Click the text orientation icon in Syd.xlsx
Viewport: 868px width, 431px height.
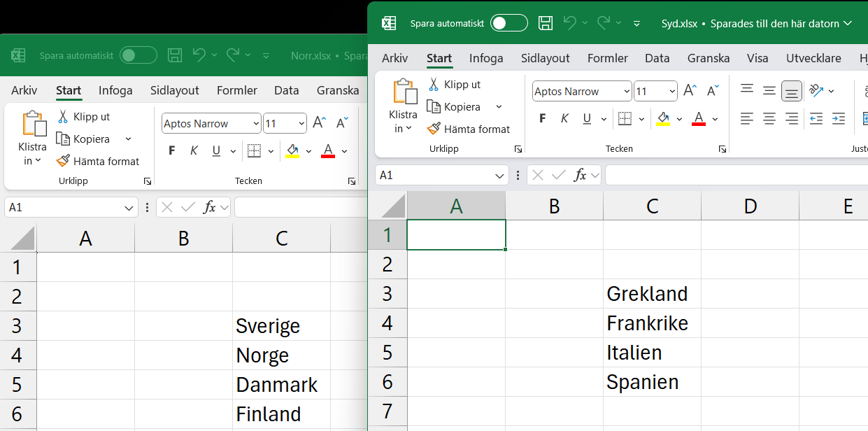(x=816, y=90)
